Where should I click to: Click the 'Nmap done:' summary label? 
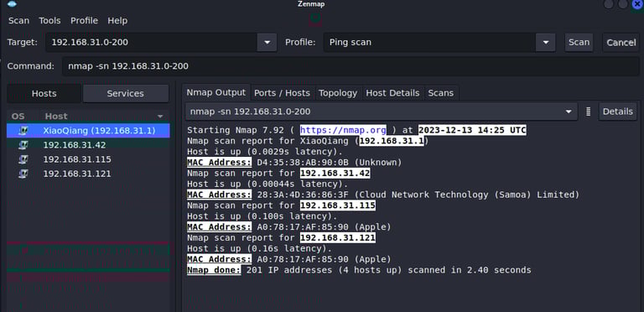pos(214,270)
